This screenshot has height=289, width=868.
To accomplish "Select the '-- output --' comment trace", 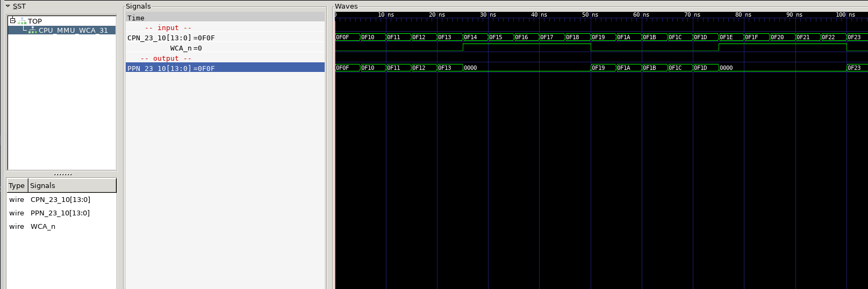I will pyautogui.click(x=166, y=59).
